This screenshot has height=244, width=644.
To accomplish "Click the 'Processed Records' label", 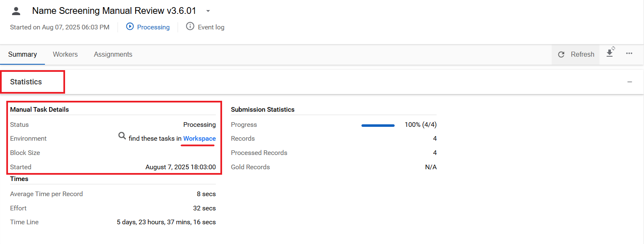I will tap(259, 153).
